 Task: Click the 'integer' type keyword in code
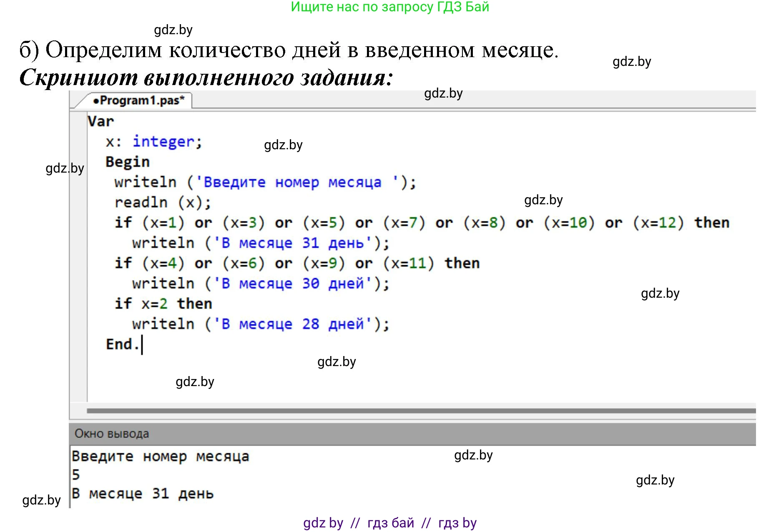click(x=163, y=142)
